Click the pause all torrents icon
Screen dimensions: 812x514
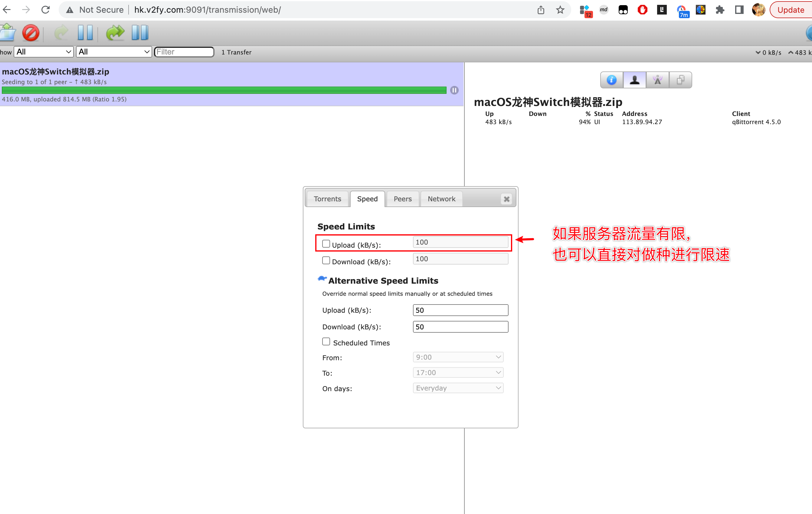point(139,33)
